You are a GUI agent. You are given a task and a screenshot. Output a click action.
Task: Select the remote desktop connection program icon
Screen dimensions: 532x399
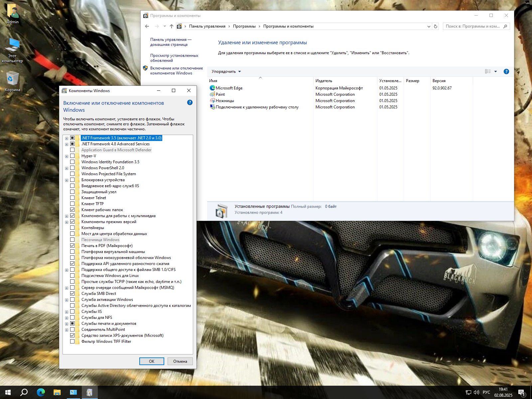[x=212, y=107]
